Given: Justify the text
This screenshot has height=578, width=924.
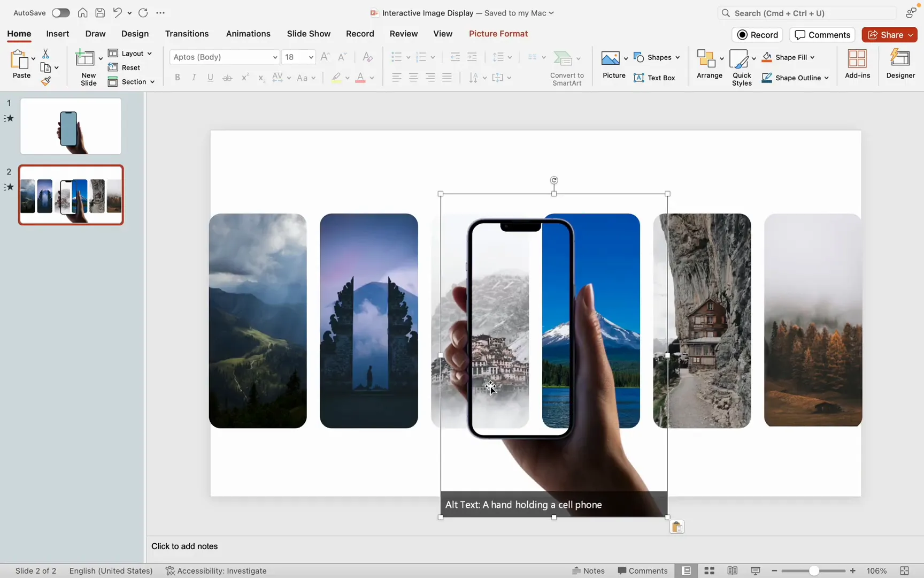Looking at the screenshot, I should [x=447, y=78].
